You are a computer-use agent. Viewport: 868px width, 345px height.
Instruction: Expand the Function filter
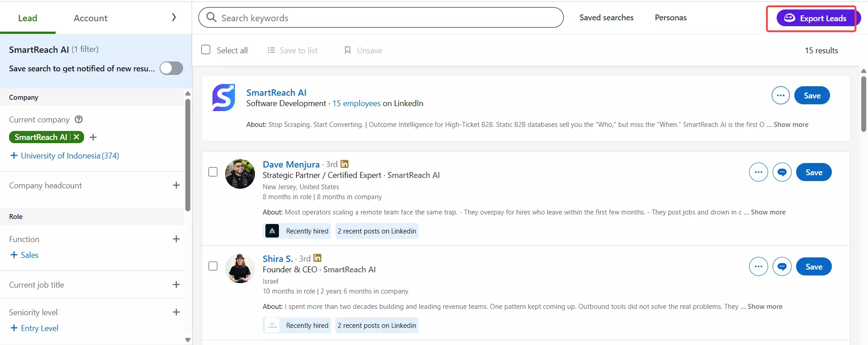pyautogui.click(x=176, y=239)
